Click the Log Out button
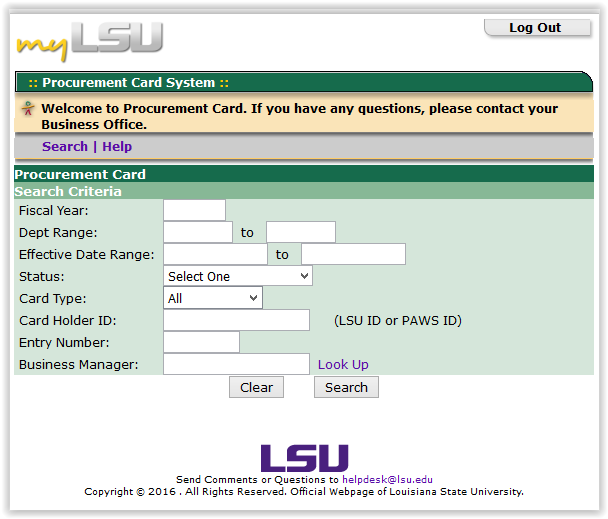The image size is (608, 519). pyautogui.click(x=537, y=28)
